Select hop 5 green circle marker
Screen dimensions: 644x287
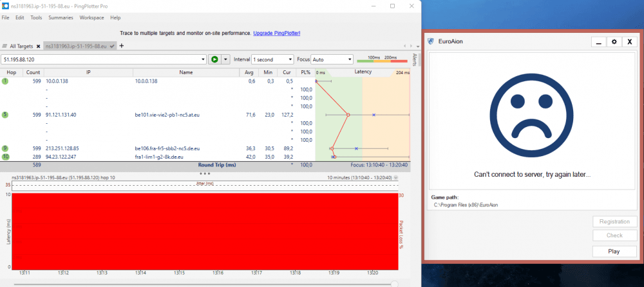tap(5, 115)
